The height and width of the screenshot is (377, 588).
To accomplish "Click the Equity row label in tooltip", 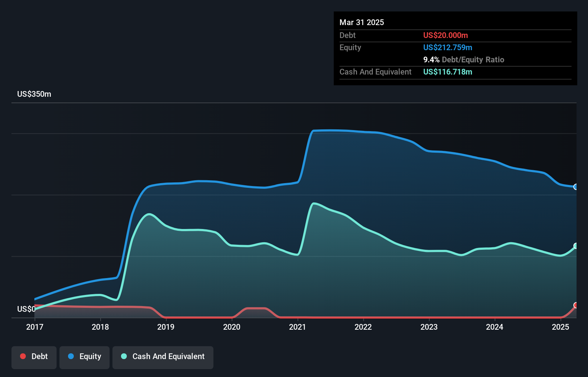I will [x=350, y=47].
